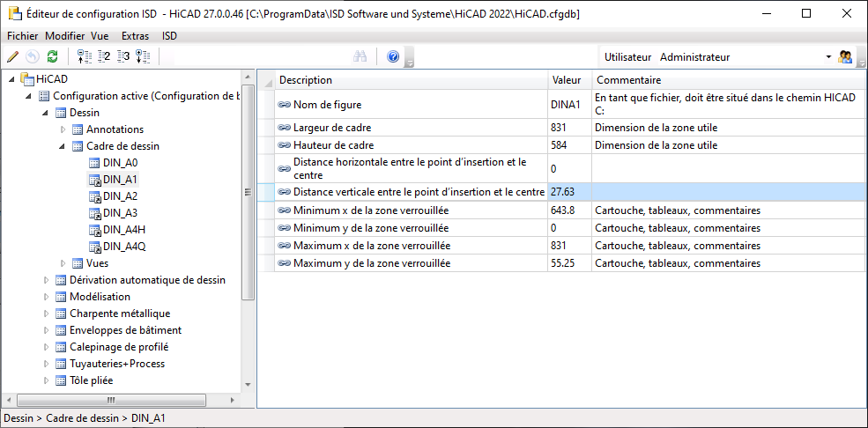Image resolution: width=868 pixels, height=428 pixels.
Task: Click link icon beside Maximum y row
Action: [285, 263]
